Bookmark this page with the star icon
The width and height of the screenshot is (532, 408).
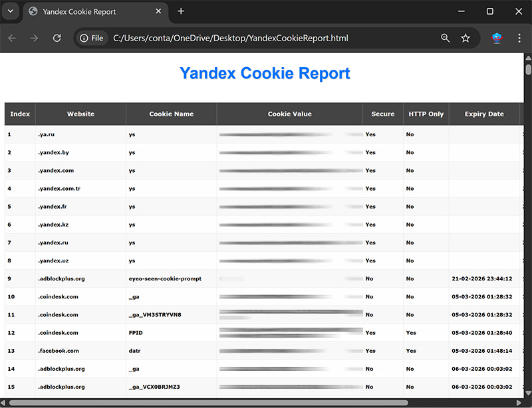point(465,39)
